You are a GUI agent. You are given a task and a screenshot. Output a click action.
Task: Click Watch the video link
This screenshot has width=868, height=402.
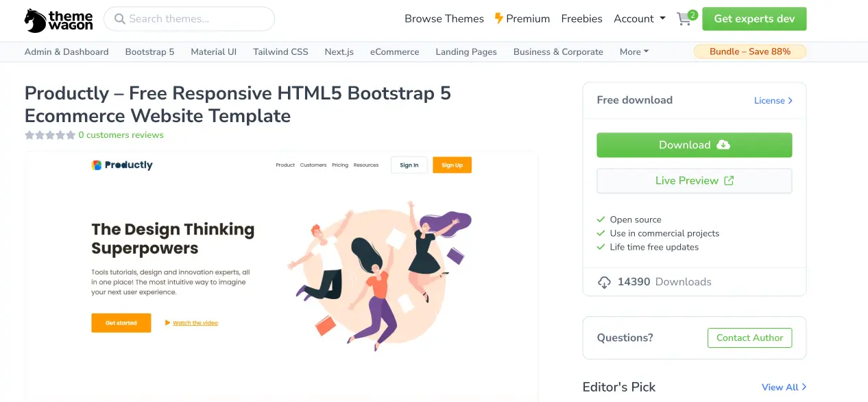coord(195,322)
